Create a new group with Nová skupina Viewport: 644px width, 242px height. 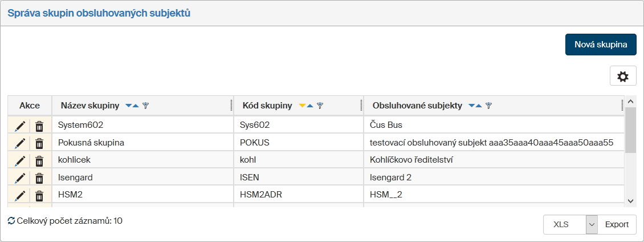(x=601, y=45)
